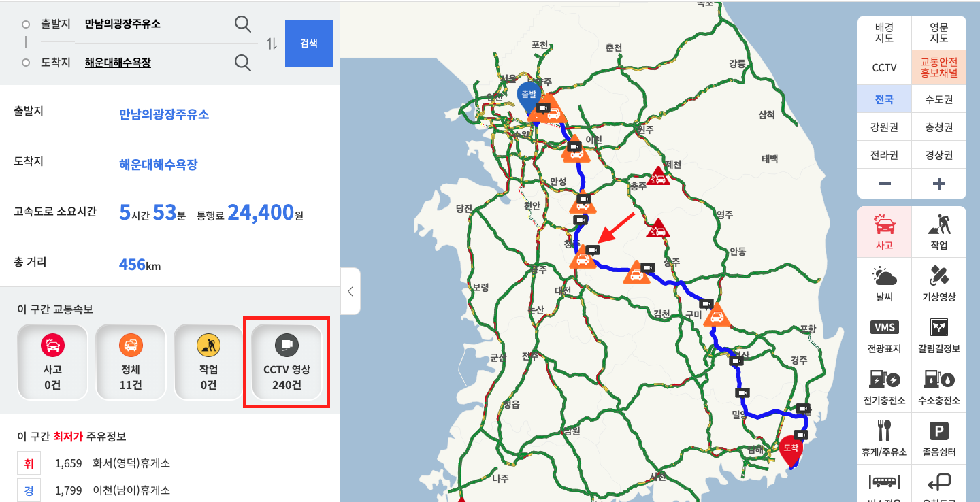The height and width of the screenshot is (502, 980).
Task: Select the 출발지 radio circle
Action: (x=26, y=24)
